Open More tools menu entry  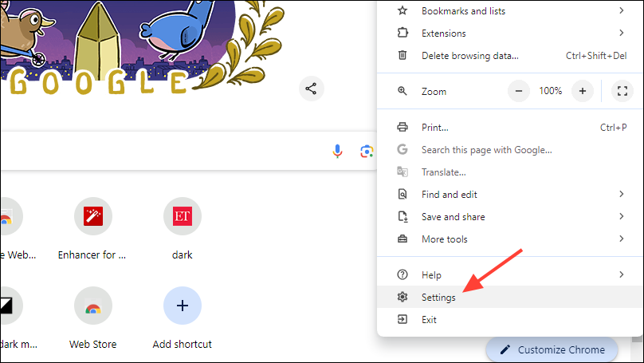pos(509,239)
